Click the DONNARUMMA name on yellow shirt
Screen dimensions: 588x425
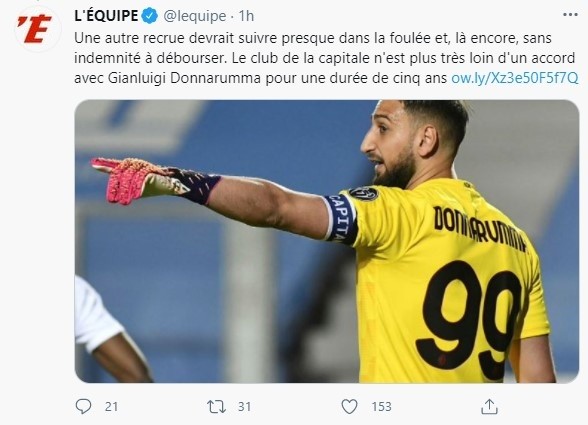[x=480, y=229]
